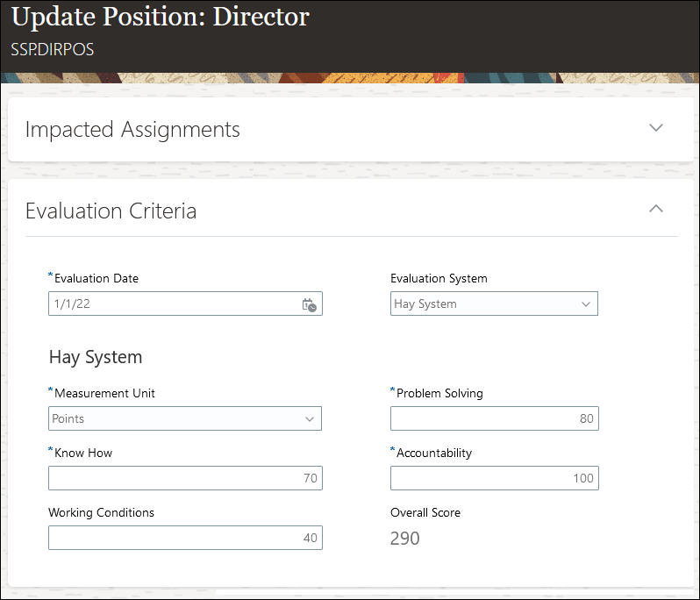Click the Evaluation System label
This screenshot has height=600, width=700.
pyautogui.click(x=439, y=278)
